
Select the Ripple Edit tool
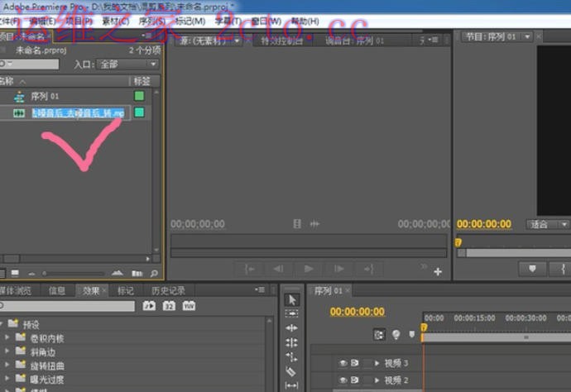pyautogui.click(x=291, y=328)
